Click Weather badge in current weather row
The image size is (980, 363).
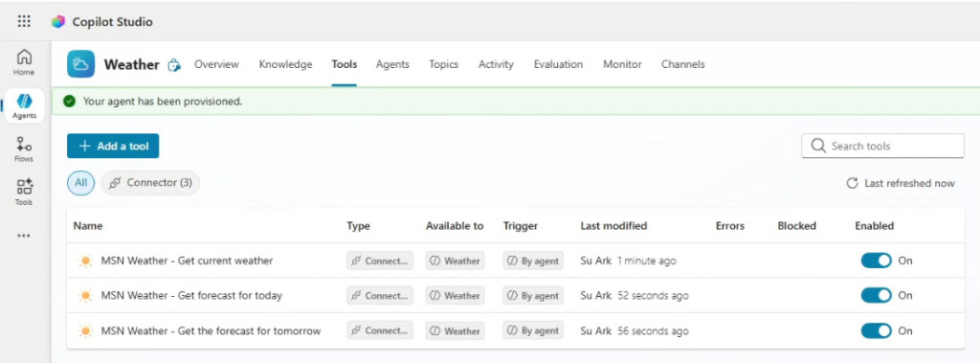456,261
